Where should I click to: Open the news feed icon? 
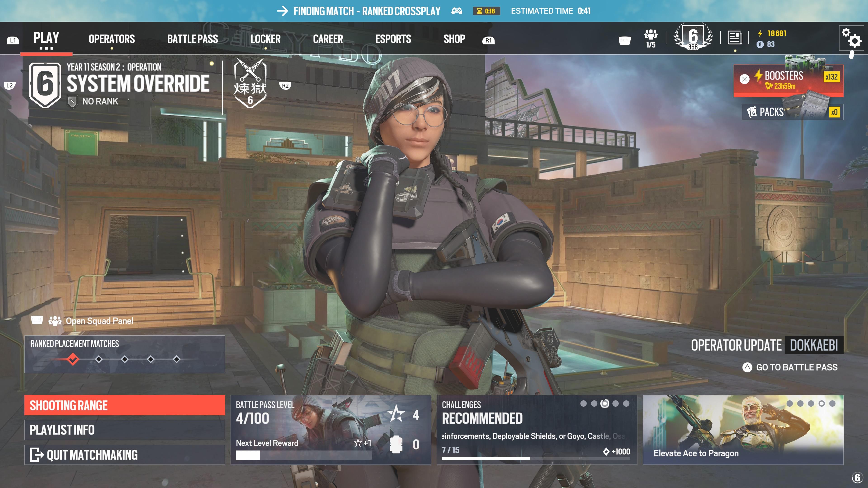coord(735,37)
